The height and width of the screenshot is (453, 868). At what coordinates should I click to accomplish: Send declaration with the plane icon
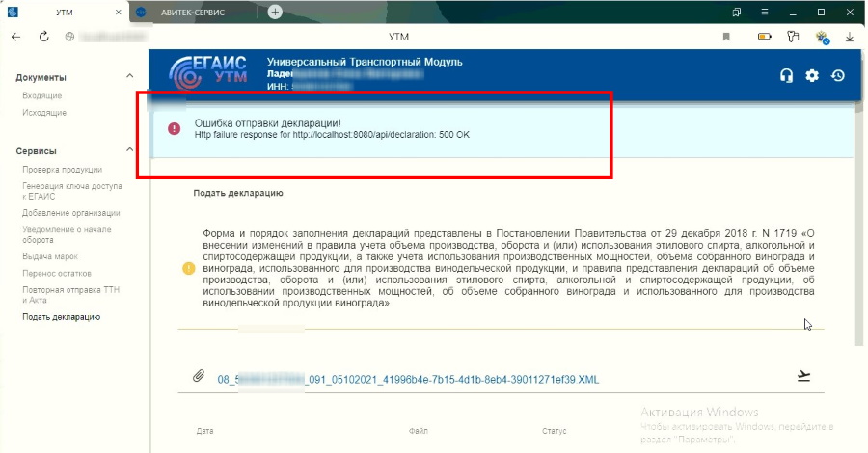(x=803, y=376)
